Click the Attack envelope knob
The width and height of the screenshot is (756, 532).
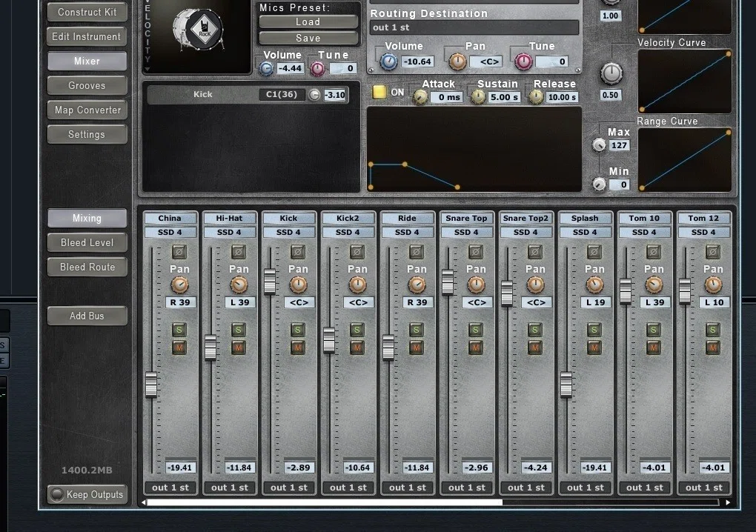click(x=420, y=97)
